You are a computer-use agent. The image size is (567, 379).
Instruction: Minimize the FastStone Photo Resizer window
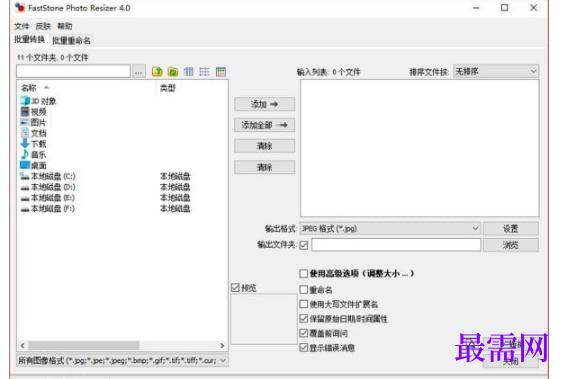coord(476,8)
